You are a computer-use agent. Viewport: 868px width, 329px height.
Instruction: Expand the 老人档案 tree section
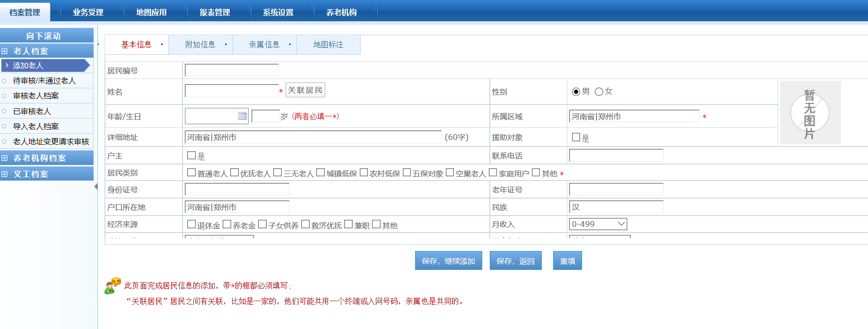coord(5,51)
